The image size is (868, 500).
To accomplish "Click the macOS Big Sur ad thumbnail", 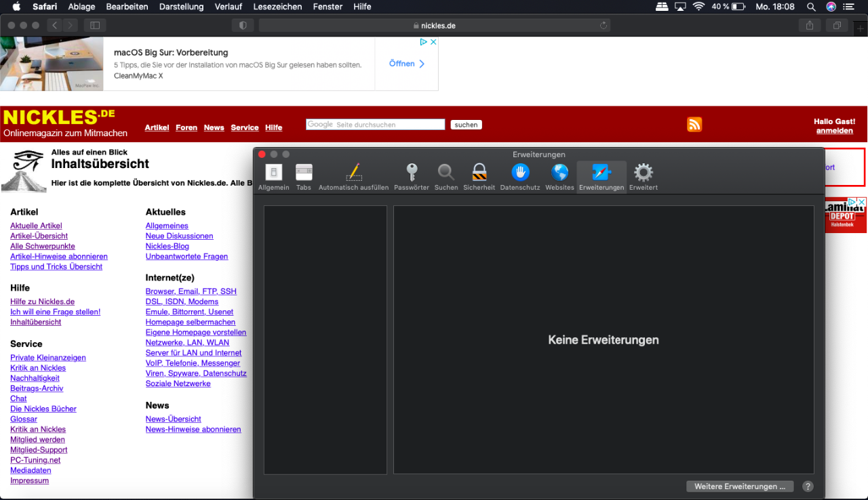I will pos(52,64).
